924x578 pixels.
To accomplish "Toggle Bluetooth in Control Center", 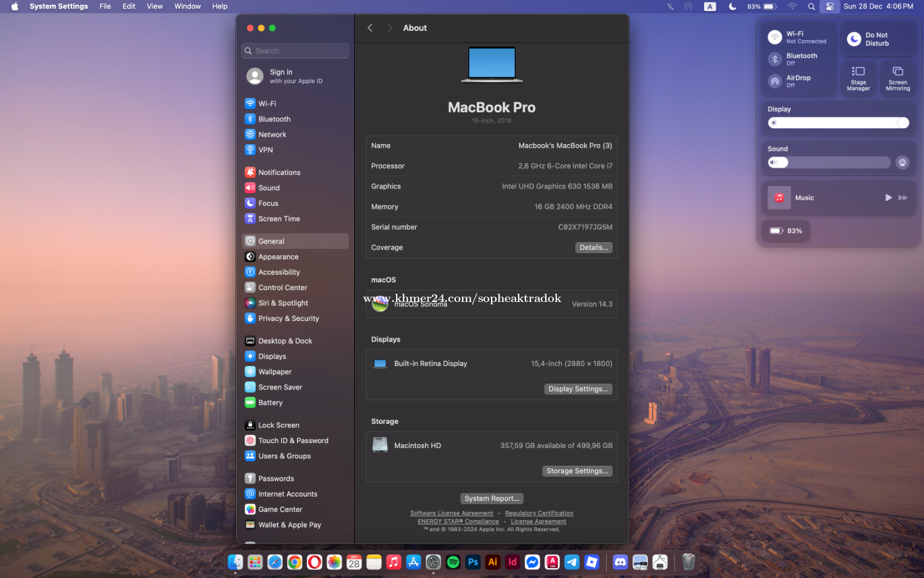I will click(x=775, y=59).
